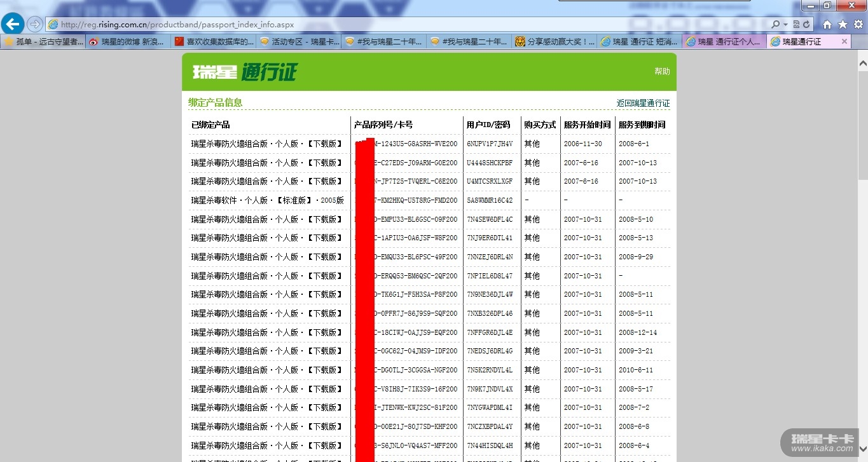Screen dimensions: 868x462
Task: Open the browser Home page
Action: pyautogui.click(x=827, y=24)
